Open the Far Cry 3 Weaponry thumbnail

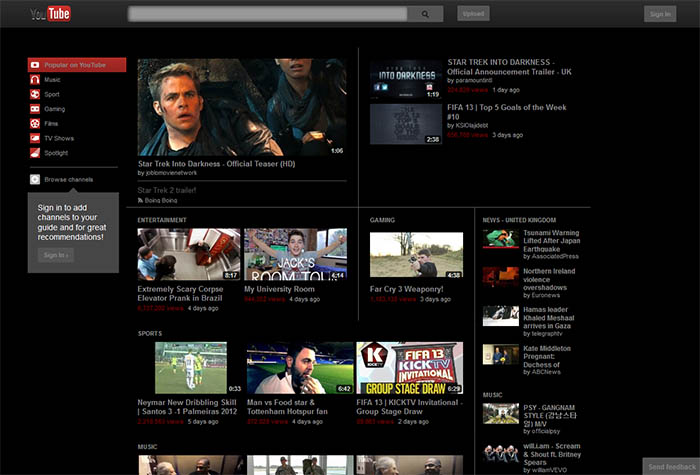coord(417,254)
